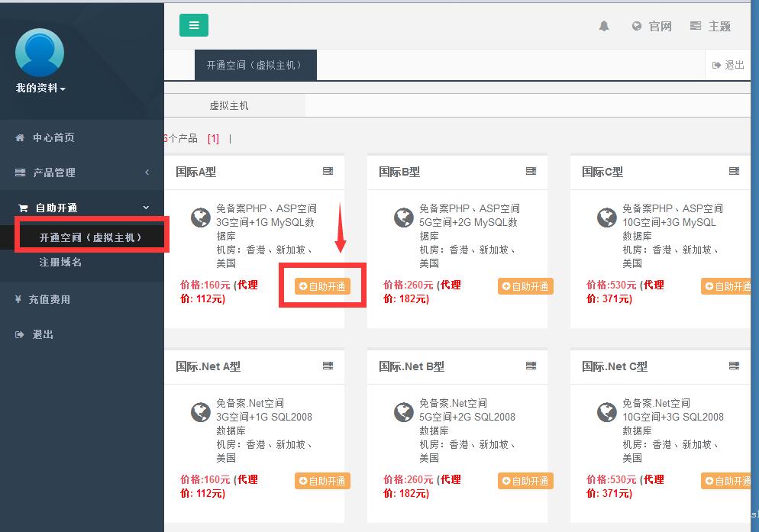
Task: Open 主题 theme menu in the header
Action: click(710, 26)
